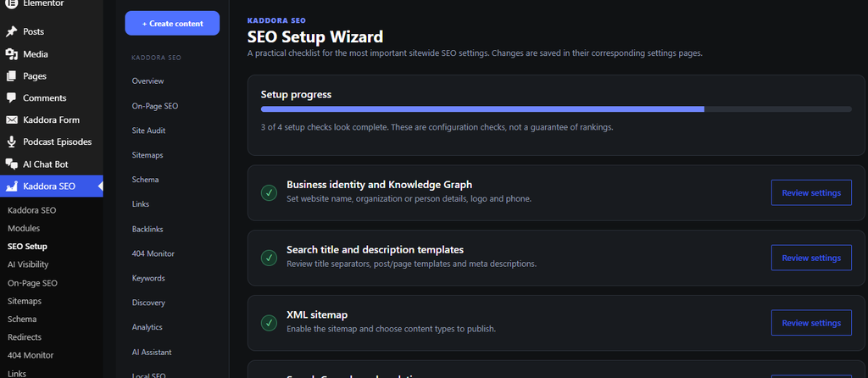Open the Kaddora SEO submenu link

point(31,210)
